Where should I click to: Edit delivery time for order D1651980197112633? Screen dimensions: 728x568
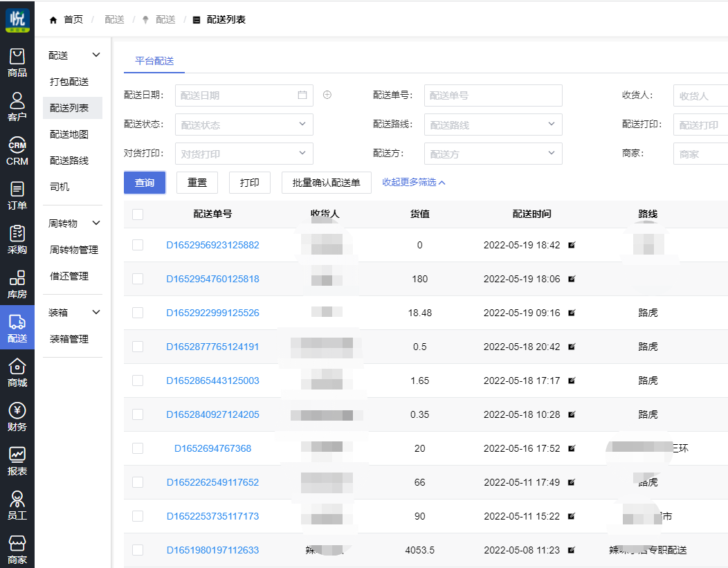pyautogui.click(x=572, y=550)
